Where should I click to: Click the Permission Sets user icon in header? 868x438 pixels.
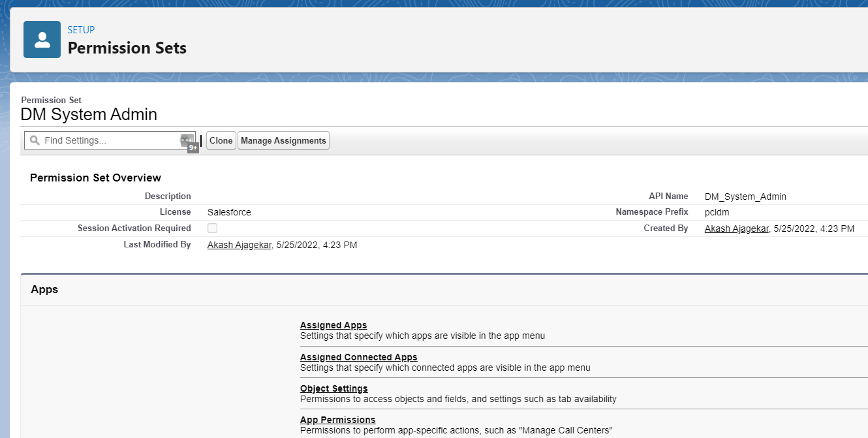(42, 39)
